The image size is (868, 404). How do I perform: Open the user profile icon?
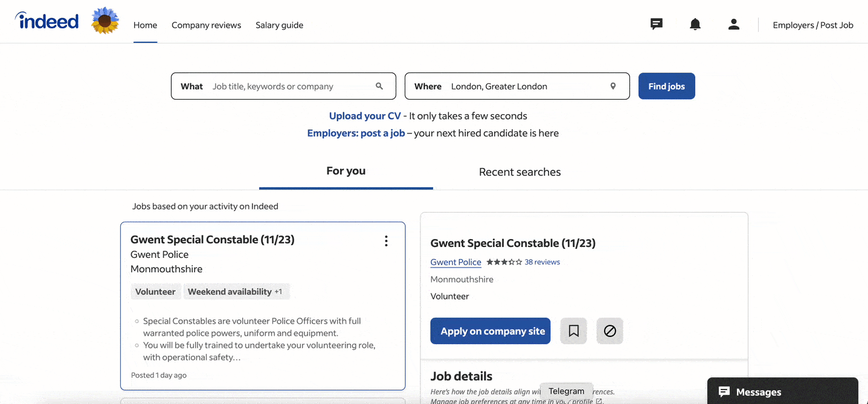[733, 25]
